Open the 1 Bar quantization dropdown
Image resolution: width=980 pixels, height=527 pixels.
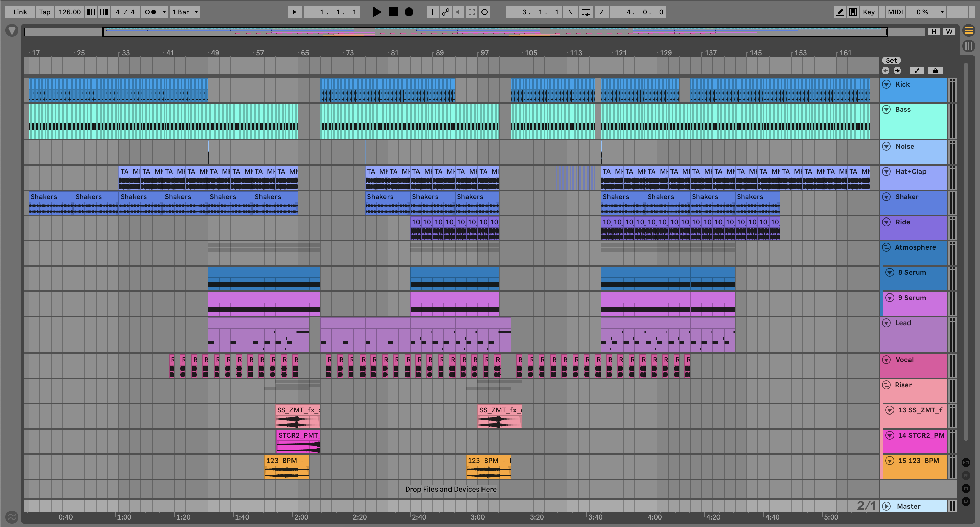[185, 12]
